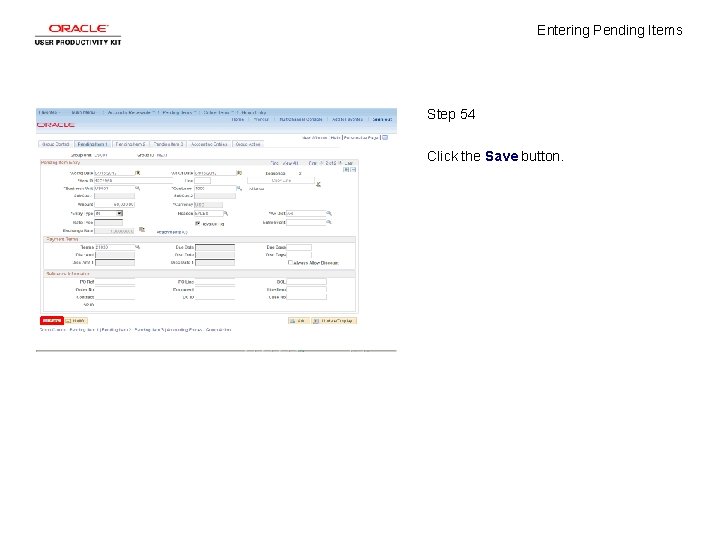This screenshot has width=720, height=540.
Task: Click the next row arrow near 2 of 2
Action: [x=340, y=163]
